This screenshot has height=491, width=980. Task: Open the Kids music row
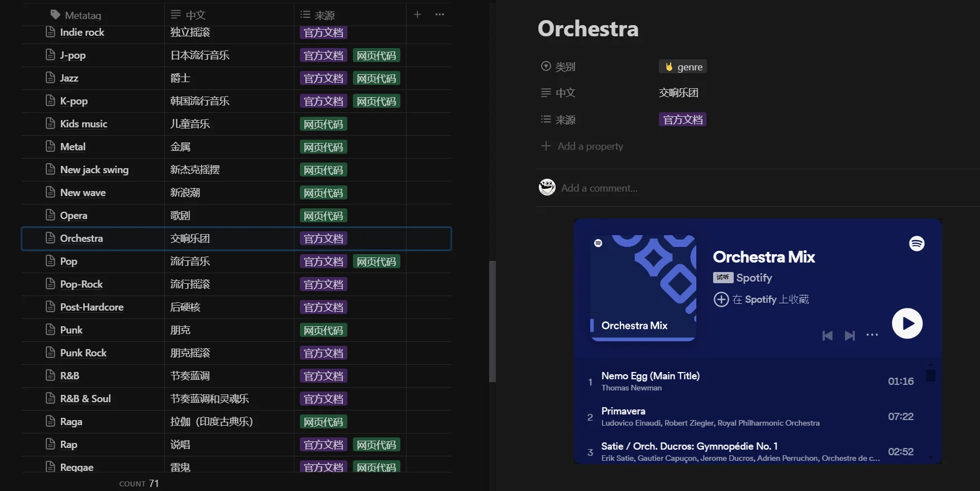(84, 124)
